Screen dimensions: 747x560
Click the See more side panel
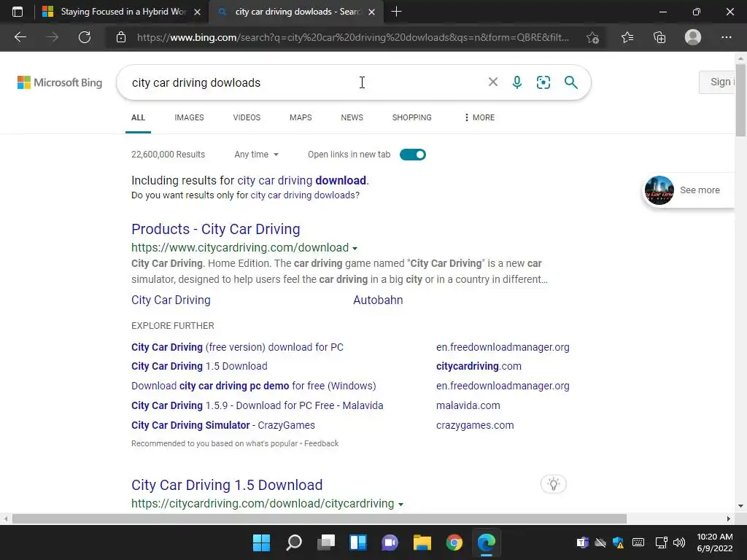pyautogui.click(x=688, y=190)
